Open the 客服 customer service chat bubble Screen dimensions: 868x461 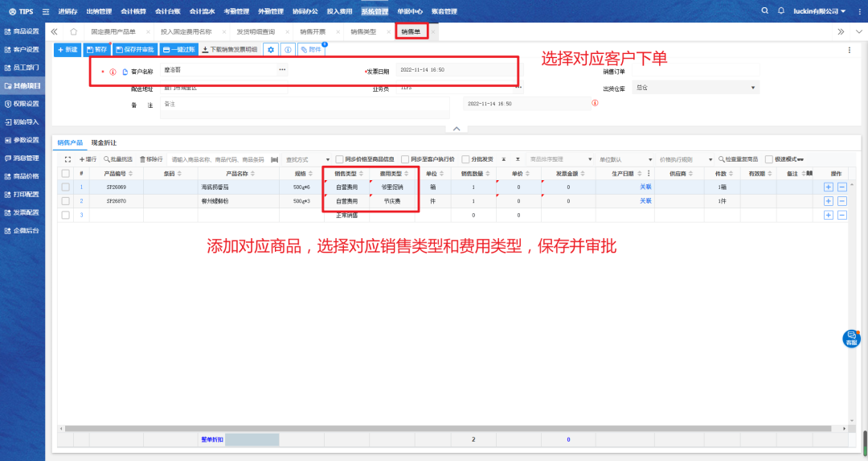(x=851, y=339)
